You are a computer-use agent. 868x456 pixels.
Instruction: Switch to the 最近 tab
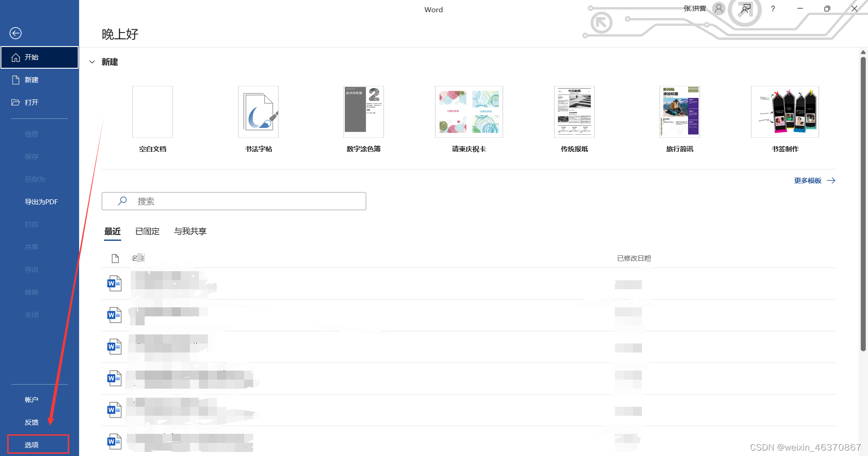coord(113,231)
